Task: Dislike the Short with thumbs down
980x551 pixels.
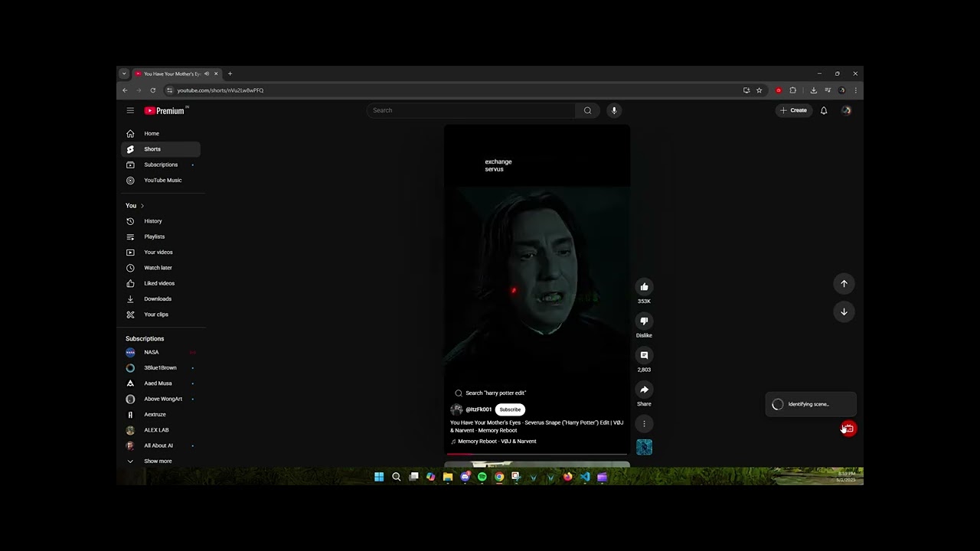Action: point(644,321)
